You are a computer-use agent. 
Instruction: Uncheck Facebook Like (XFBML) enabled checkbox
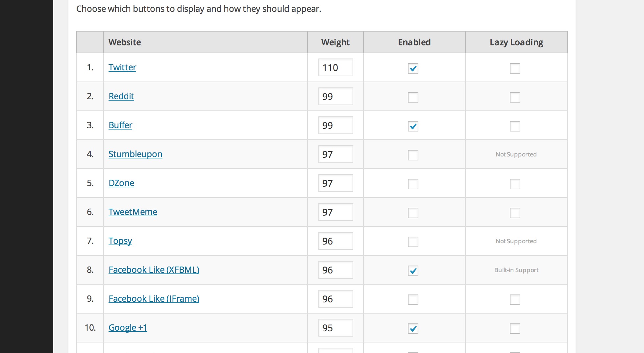[413, 271]
